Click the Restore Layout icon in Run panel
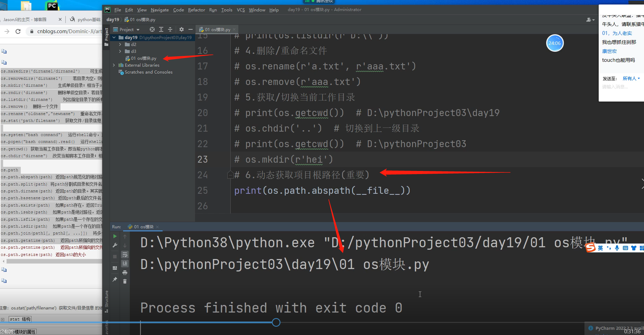The image size is (644, 335). (x=115, y=268)
